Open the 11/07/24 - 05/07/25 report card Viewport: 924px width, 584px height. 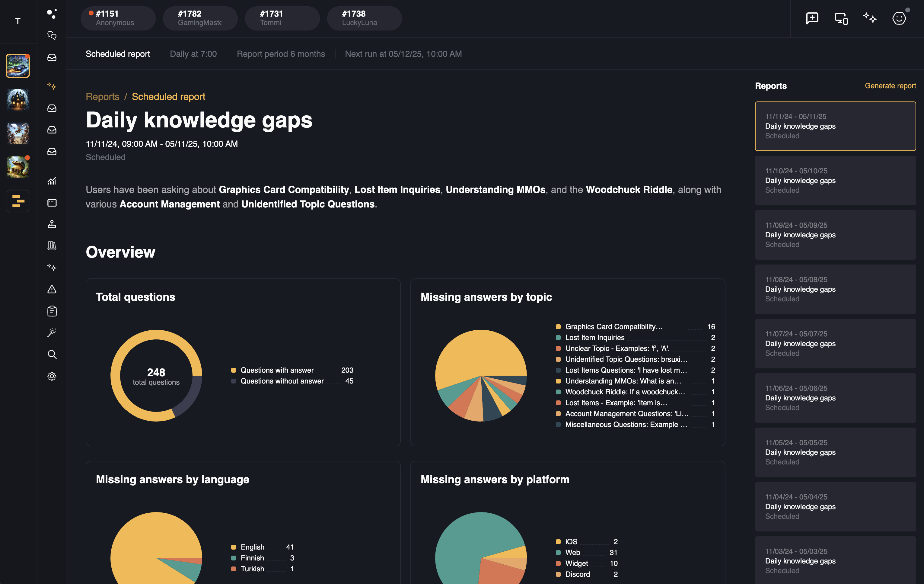coord(835,344)
